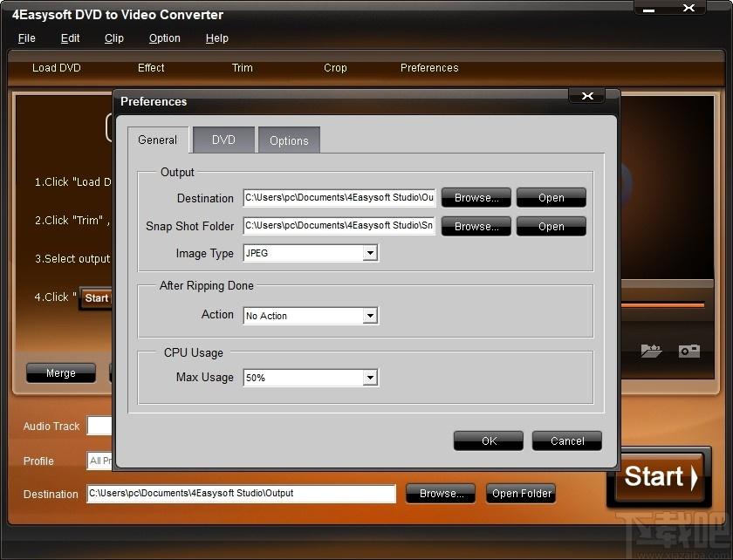
Task: Switch to the DVD tab
Action: pyautogui.click(x=223, y=140)
